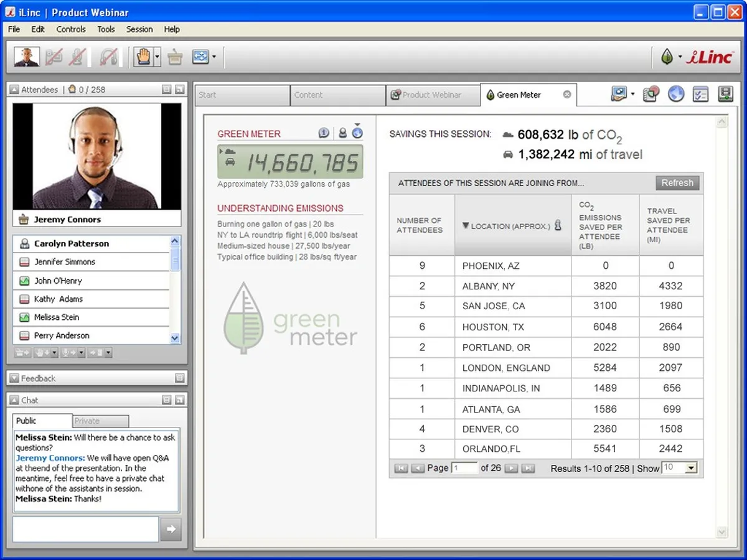Open the lower hands dropdown arrow
The image size is (747, 560).
tap(54, 353)
